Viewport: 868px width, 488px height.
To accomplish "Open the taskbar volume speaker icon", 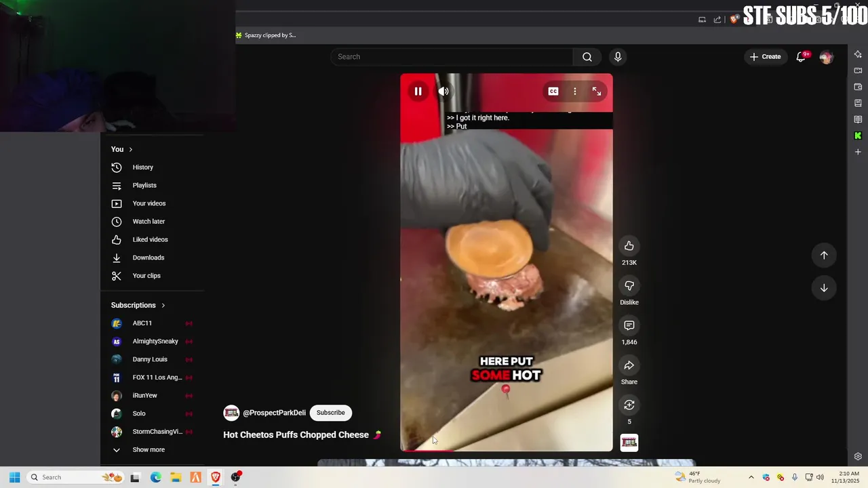I will click(820, 477).
